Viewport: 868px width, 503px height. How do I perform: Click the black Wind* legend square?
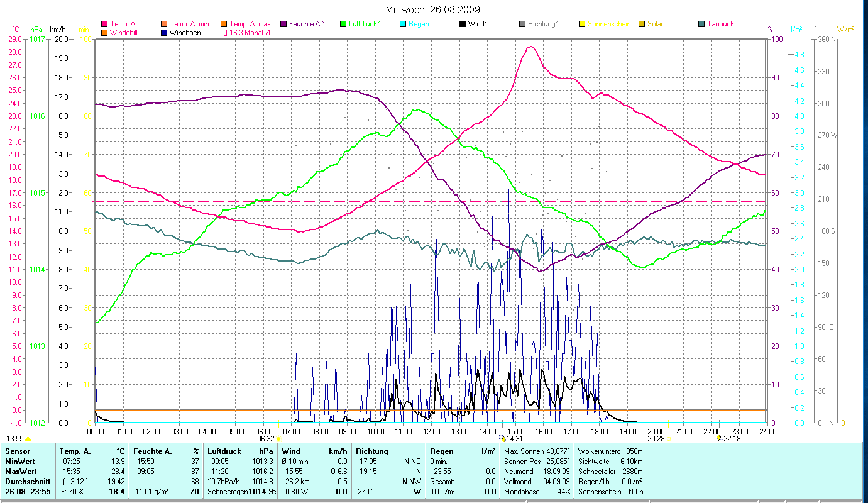click(x=463, y=24)
